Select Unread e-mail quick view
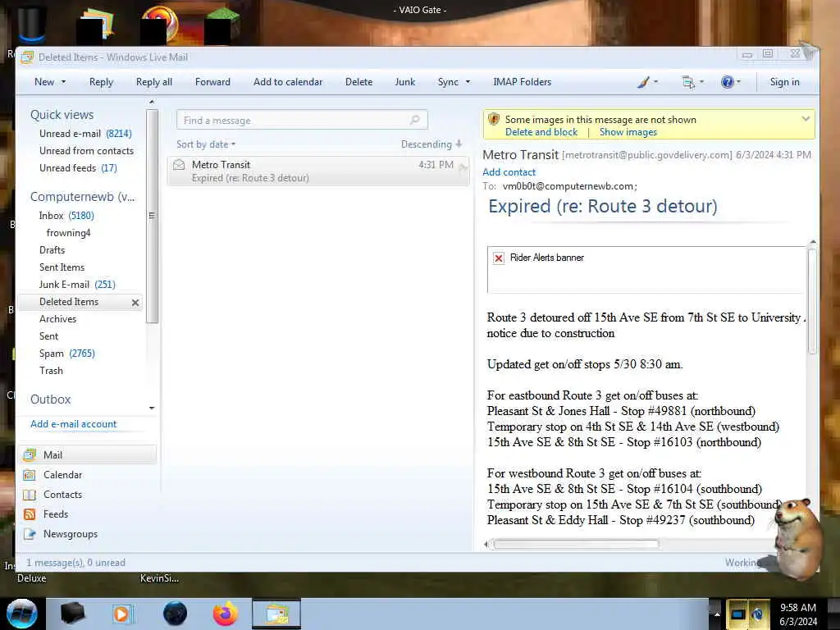 point(85,134)
